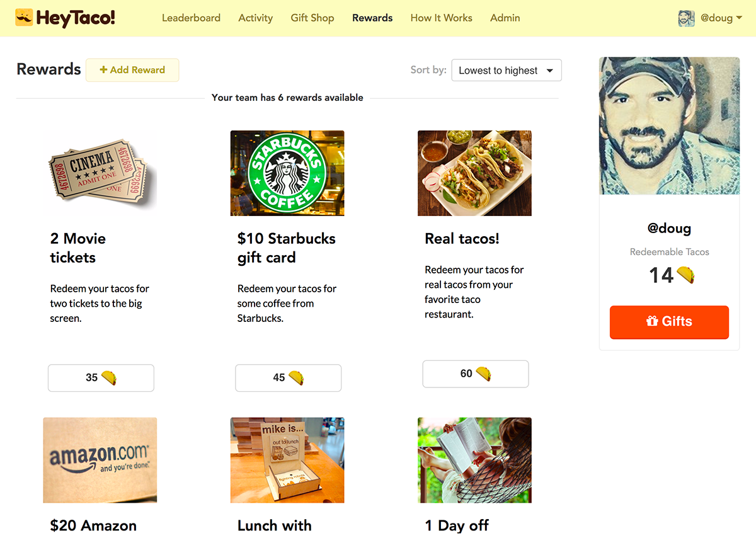Go to the Leaderboard page
The height and width of the screenshot is (543, 756).
coord(191,18)
